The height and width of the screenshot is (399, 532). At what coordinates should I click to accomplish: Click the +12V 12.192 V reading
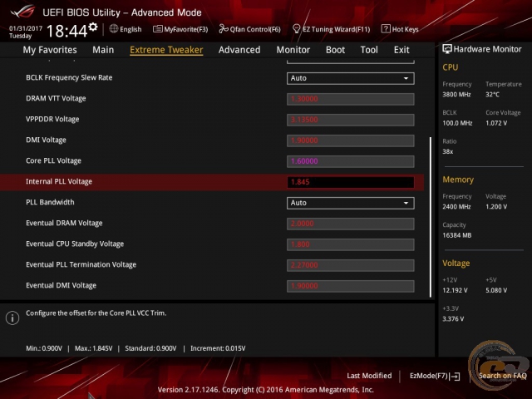click(455, 290)
